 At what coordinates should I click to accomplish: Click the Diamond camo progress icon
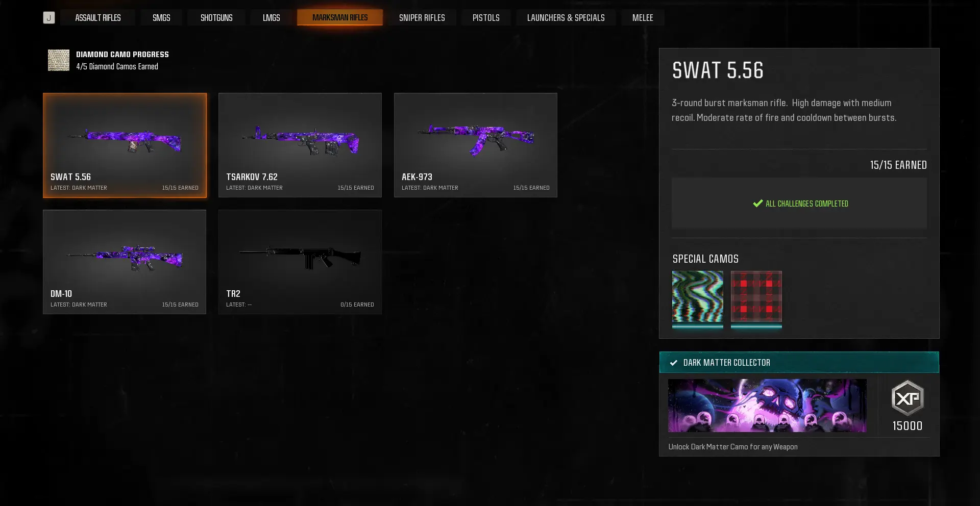pyautogui.click(x=59, y=60)
